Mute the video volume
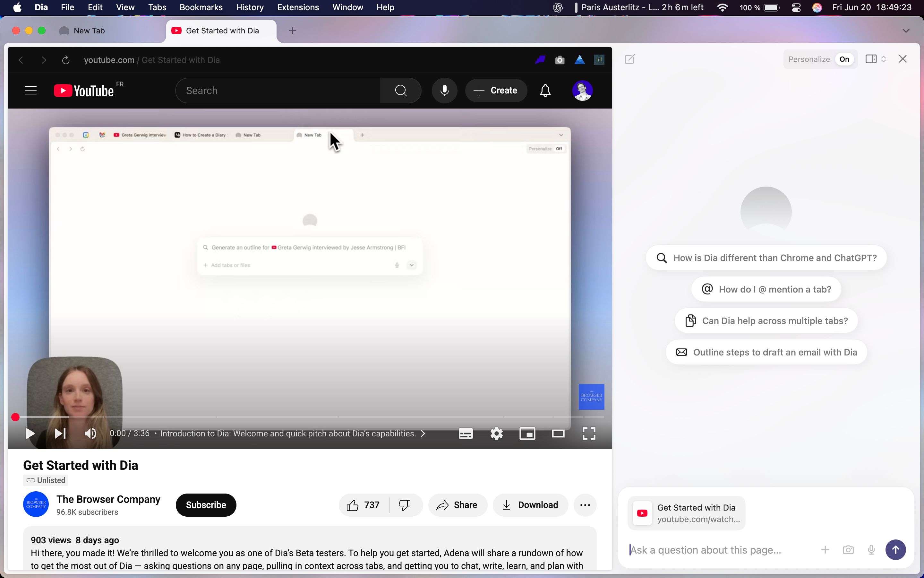 (x=90, y=433)
